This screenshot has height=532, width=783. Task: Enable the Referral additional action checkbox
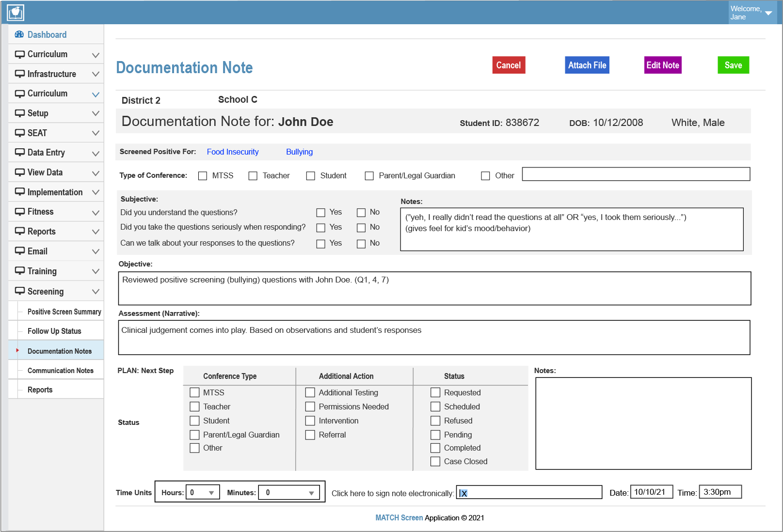click(x=310, y=435)
